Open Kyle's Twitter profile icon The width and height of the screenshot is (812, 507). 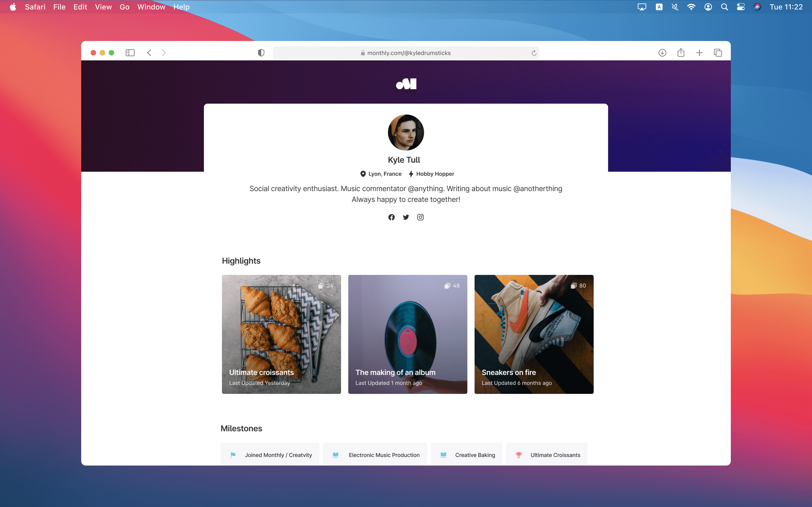coord(406,217)
